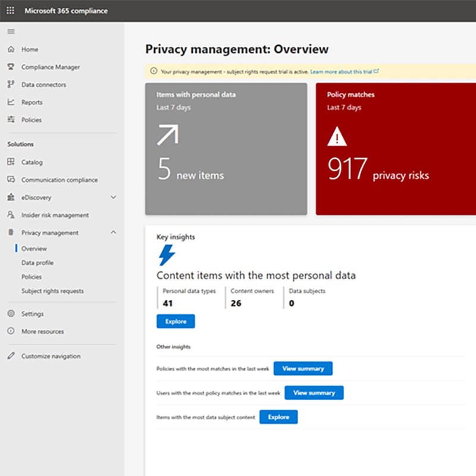
Task: Click the Privacy management: Overview heading
Action: [x=237, y=49]
